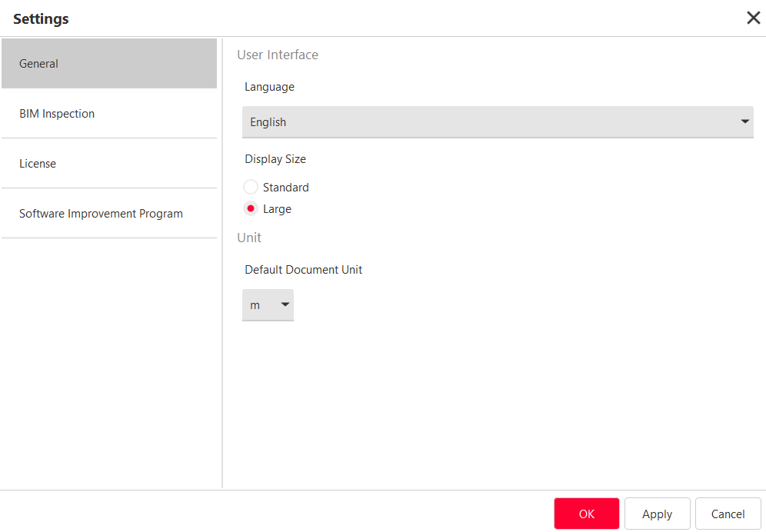Go to the License section
The image size is (766, 532).
pos(109,164)
